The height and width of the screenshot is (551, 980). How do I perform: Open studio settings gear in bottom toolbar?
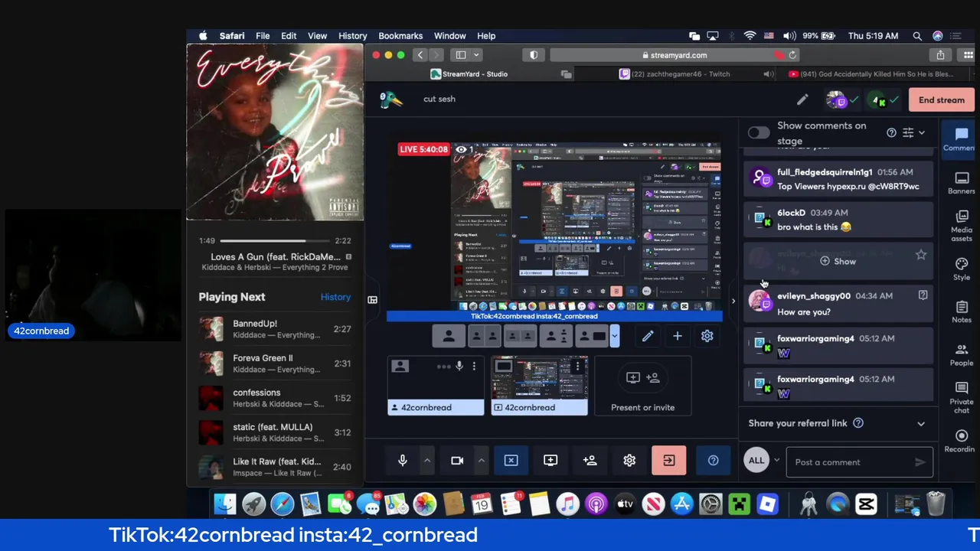[x=629, y=460]
